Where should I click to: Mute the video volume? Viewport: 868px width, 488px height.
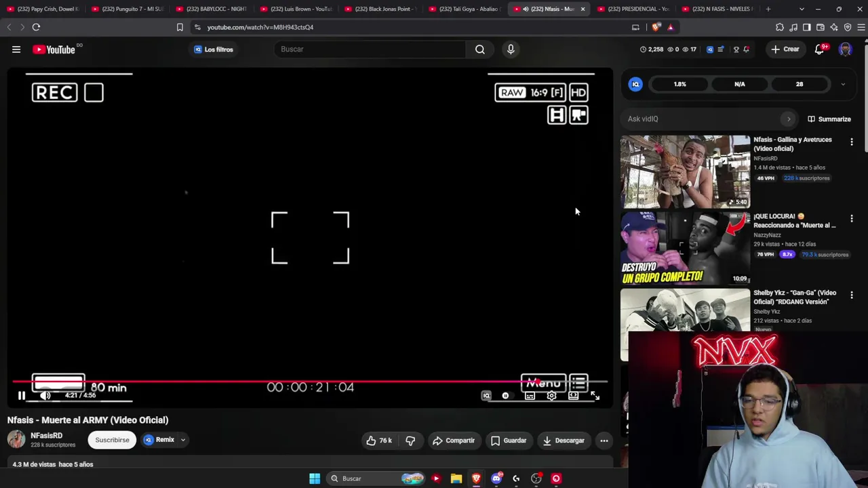(x=45, y=396)
